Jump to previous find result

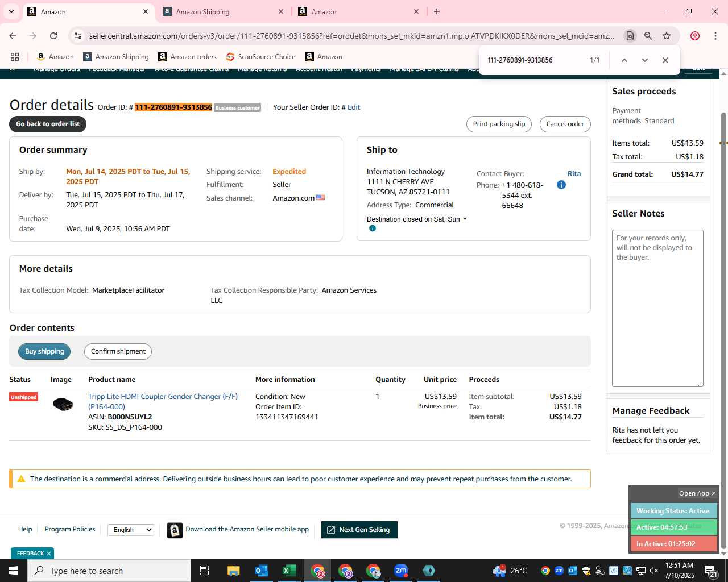[x=624, y=60]
